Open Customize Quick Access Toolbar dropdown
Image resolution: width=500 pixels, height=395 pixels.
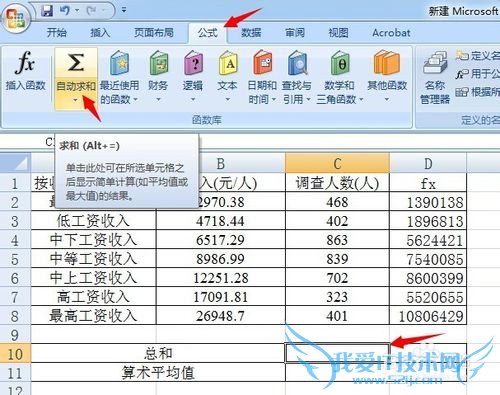coord(124,10)
